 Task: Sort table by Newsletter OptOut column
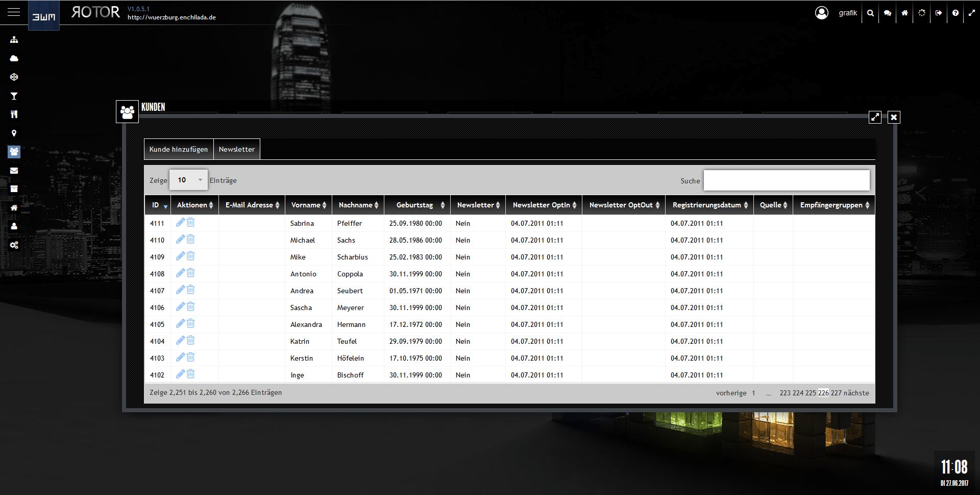point(624,205)
